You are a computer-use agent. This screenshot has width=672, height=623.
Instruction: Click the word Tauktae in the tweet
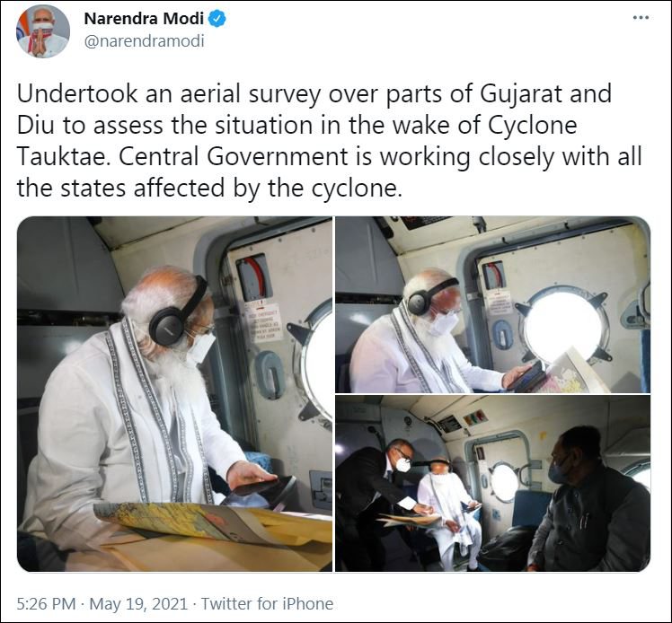click(x=62, y=157)
